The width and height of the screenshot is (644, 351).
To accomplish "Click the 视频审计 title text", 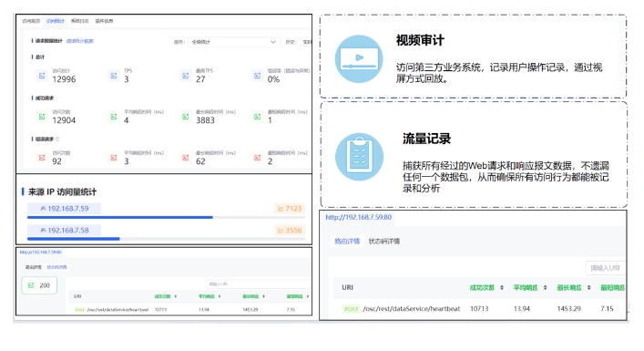I will 420,40.
